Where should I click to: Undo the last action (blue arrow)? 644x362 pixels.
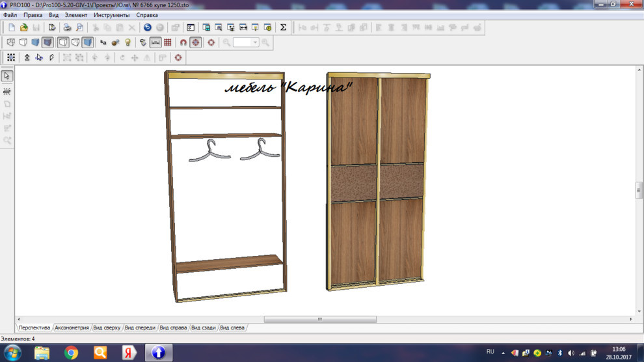(x=148, y=27)
